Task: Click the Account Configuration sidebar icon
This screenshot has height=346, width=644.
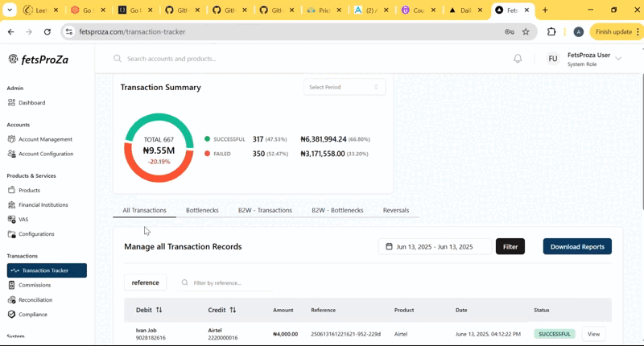Action: coord(11,154)
